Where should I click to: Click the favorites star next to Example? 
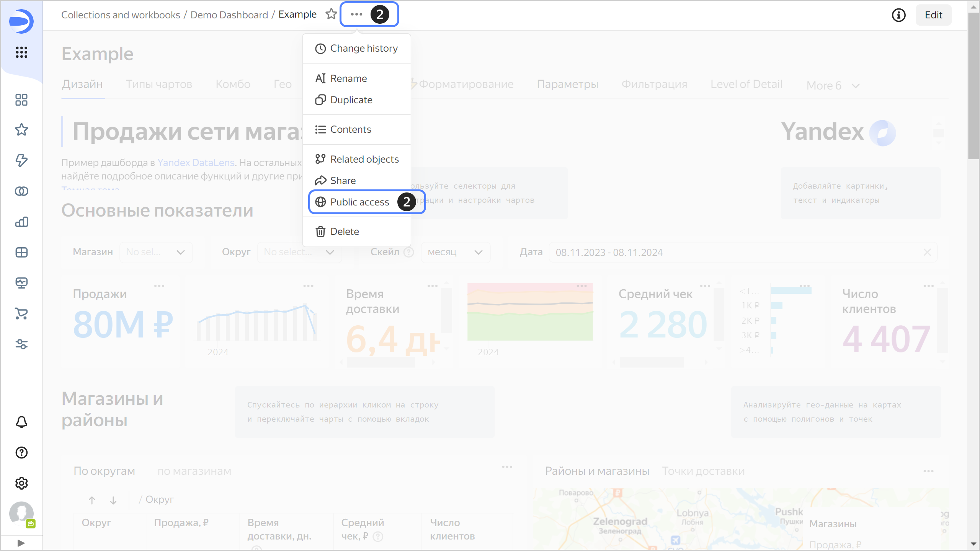331,15
